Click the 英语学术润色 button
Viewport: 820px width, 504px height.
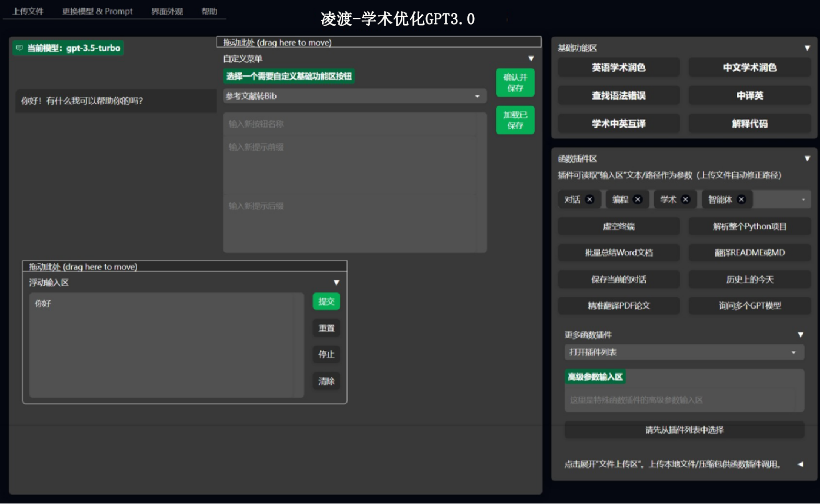click(619, 68)
